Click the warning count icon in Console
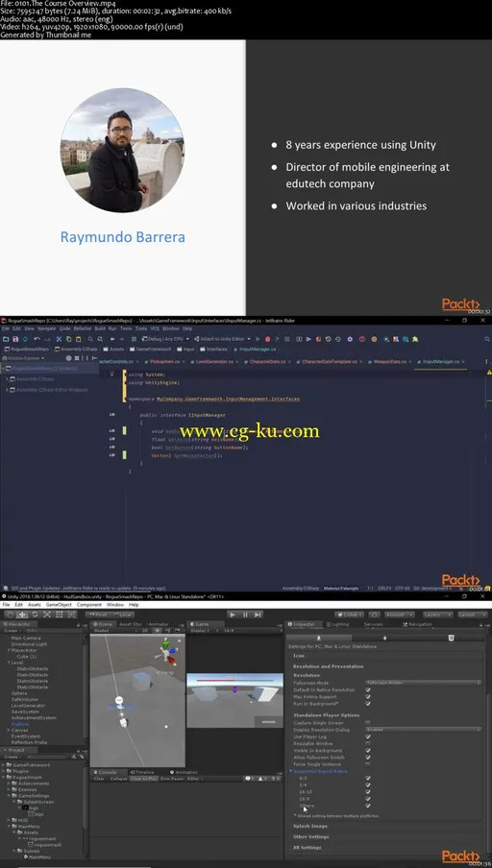This screenshot has height=868, width=492. coord(260,779)
